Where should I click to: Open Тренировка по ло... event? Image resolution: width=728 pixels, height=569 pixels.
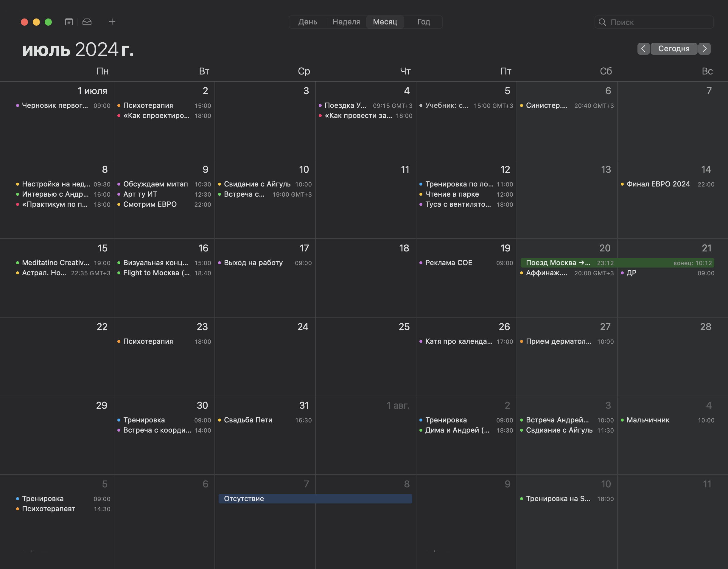(x=466, y=184)
